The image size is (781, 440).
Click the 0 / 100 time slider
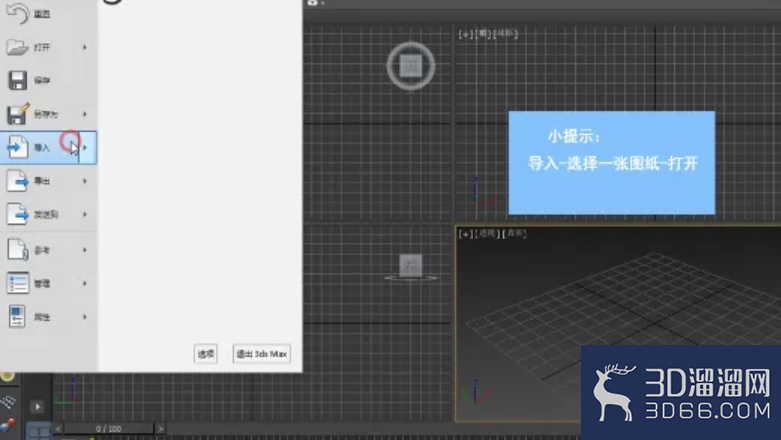(109, 429)
